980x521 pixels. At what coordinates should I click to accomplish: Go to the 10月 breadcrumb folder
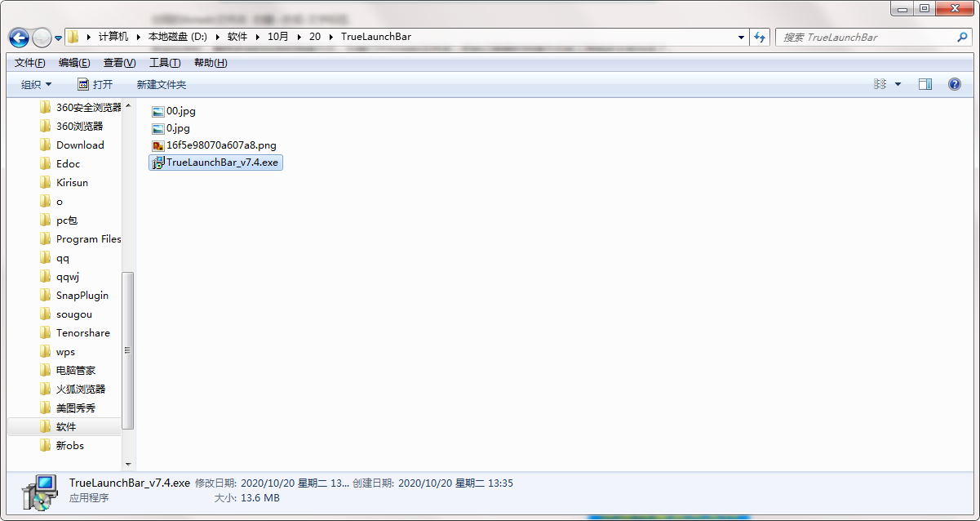click(278, 38)
